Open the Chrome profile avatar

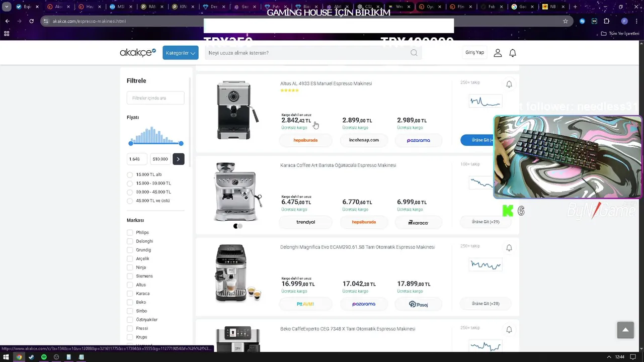point(624,21)
